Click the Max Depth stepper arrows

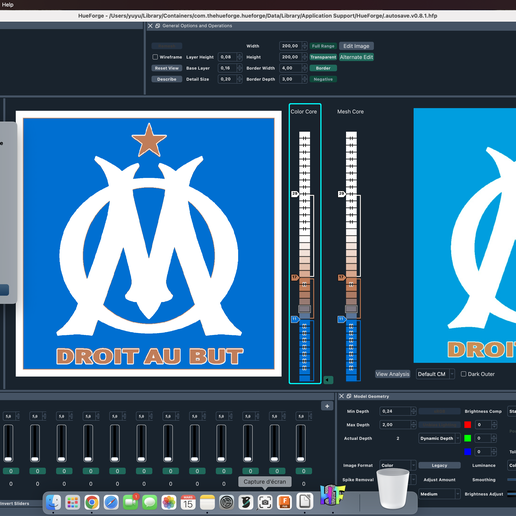[x=413, y=425]
